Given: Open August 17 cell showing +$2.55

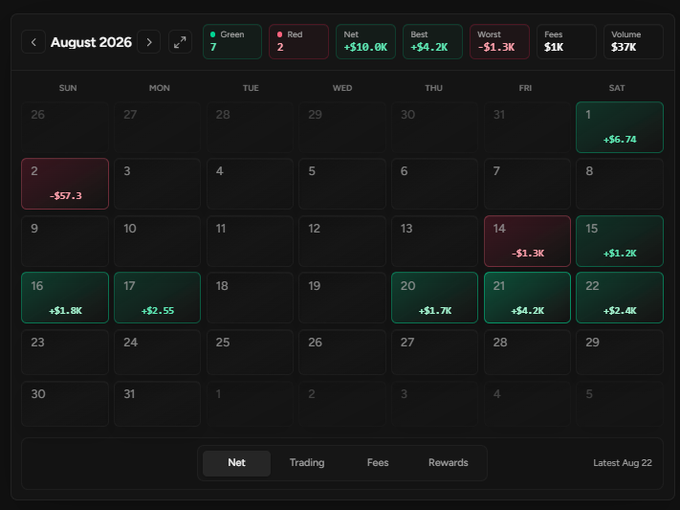Looking at the screenshot, I should point(157,298).
